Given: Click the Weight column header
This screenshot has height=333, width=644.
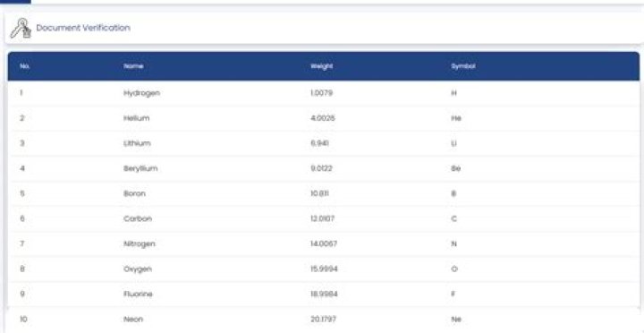Looking at the screenshot, I should click(322, 66).
